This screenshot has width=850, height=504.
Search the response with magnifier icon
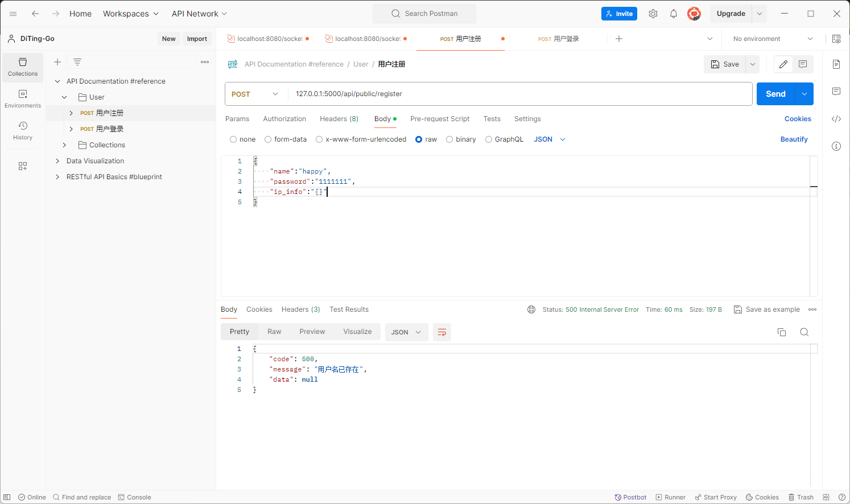(804, 332)
